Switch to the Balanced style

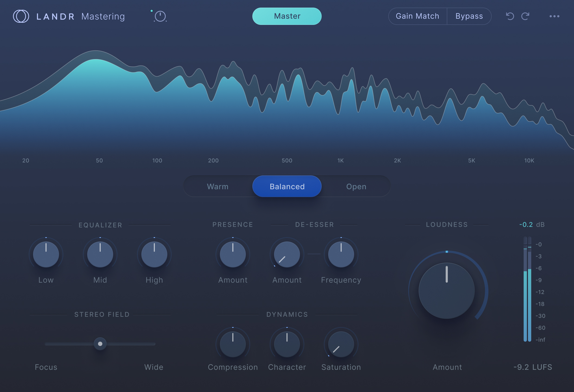(287, 186)
